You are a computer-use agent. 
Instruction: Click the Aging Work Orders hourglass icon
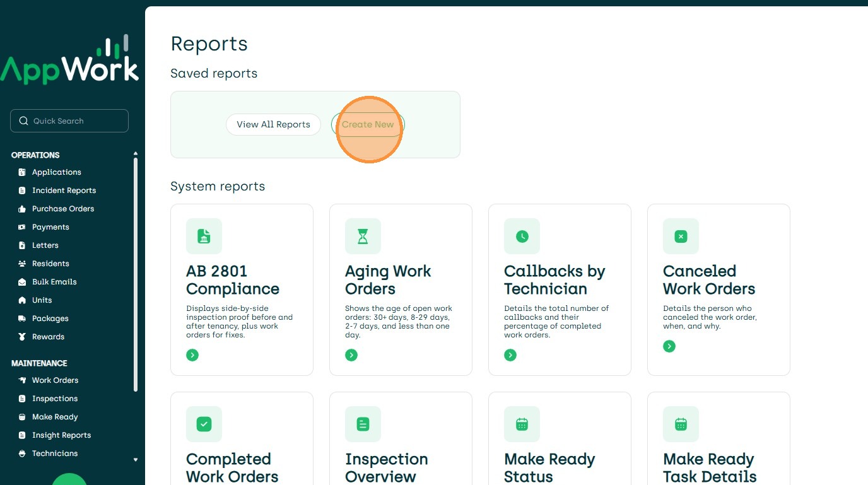363,237
